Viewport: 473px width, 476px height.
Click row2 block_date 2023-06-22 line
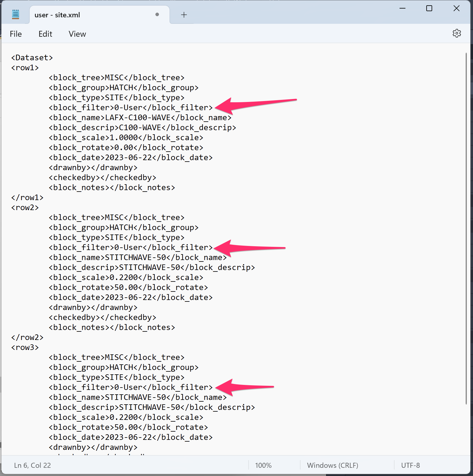[x=131, y=297]
